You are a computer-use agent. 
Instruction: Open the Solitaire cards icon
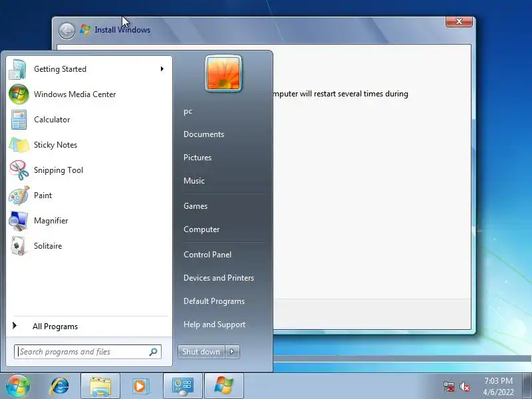(19, 246)
